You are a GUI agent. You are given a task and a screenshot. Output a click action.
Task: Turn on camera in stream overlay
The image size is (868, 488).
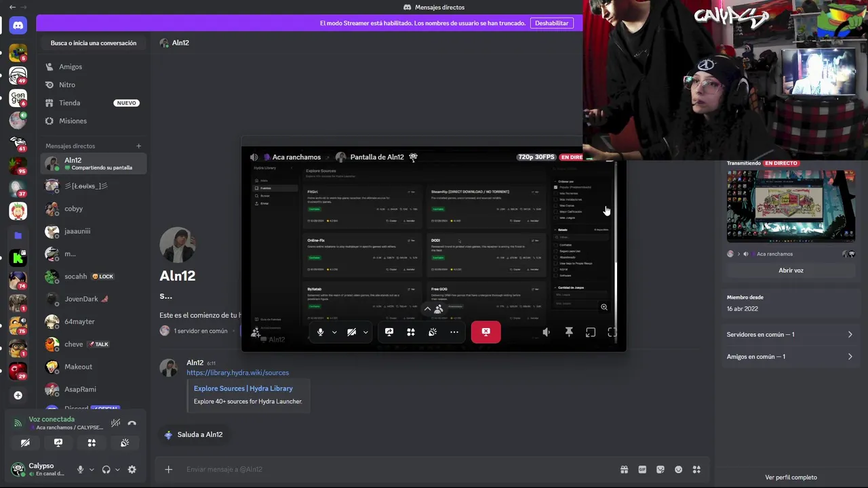point(351,332)
